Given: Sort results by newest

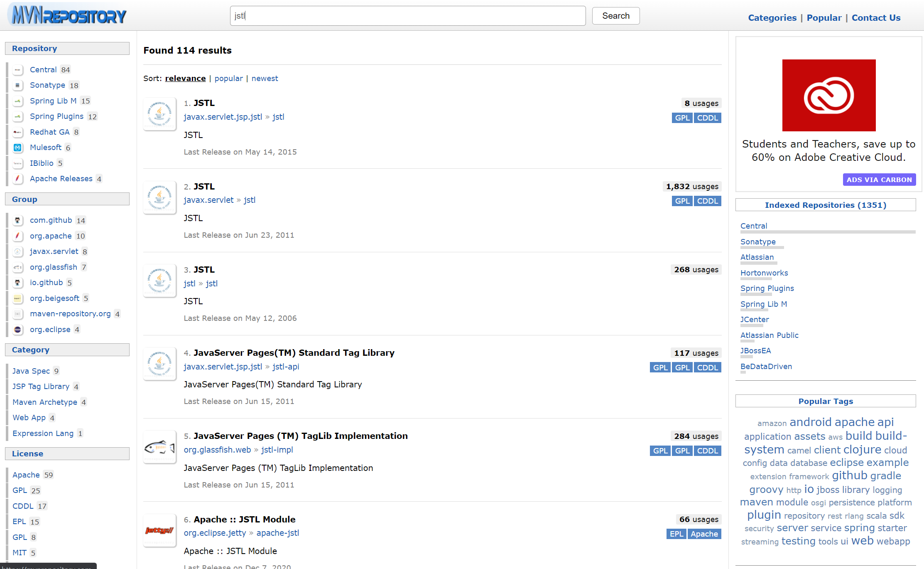Looking at the screenshot, I should pyautogui.click(x=265, y=79).
